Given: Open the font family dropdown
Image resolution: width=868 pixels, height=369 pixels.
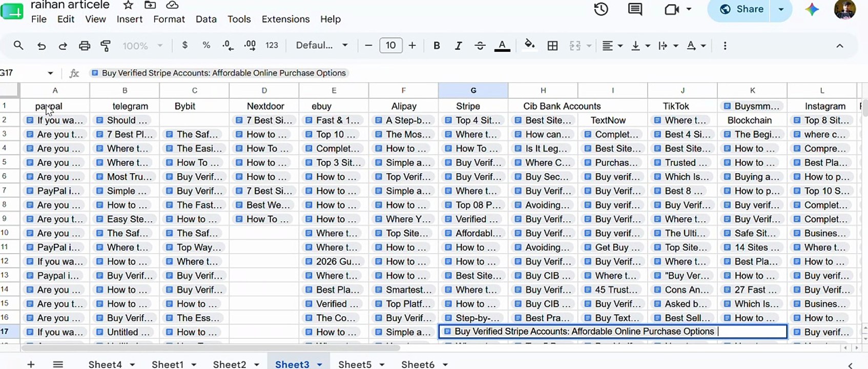Looking at the screenshot, I should point(322,45).
